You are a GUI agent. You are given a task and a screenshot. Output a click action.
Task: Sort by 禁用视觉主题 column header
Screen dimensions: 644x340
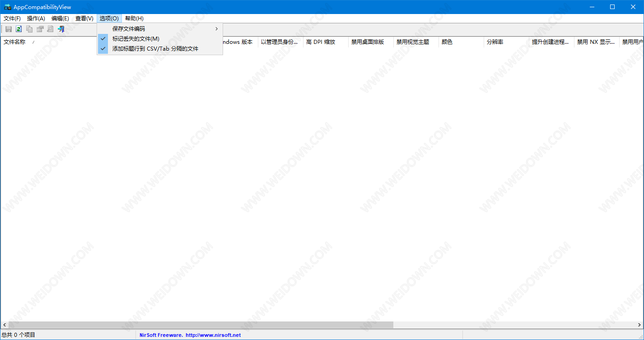416,42
